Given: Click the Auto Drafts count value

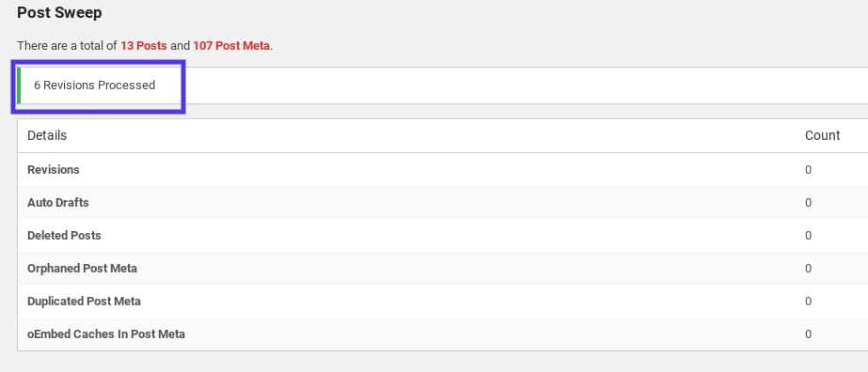Looking at the screenshot, I should [808, 203].
